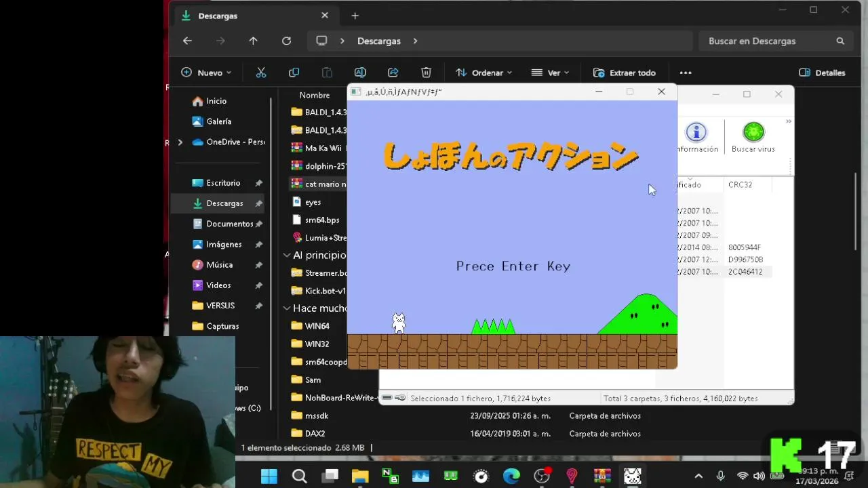Click the Descargas breadcrumb in address bar
The image size is (868, 488).
tap(379, 41)
